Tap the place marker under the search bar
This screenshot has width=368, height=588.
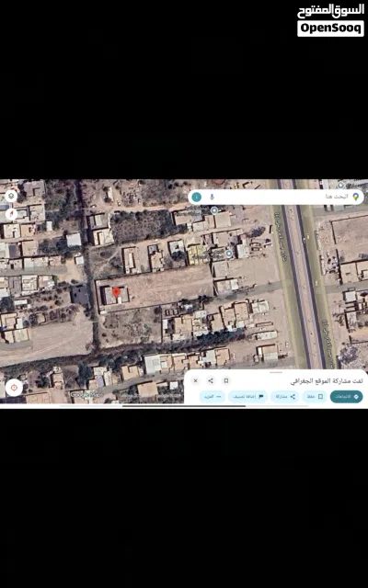[214, 210]
